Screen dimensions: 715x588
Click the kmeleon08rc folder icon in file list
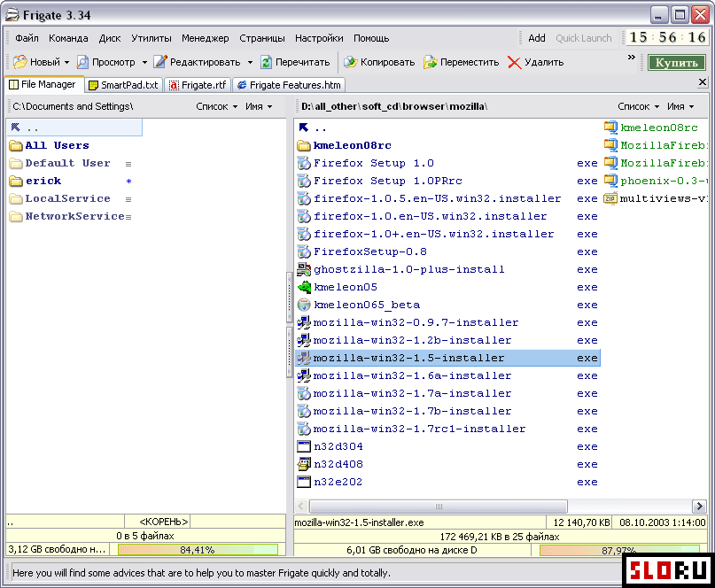click(304, 145)
